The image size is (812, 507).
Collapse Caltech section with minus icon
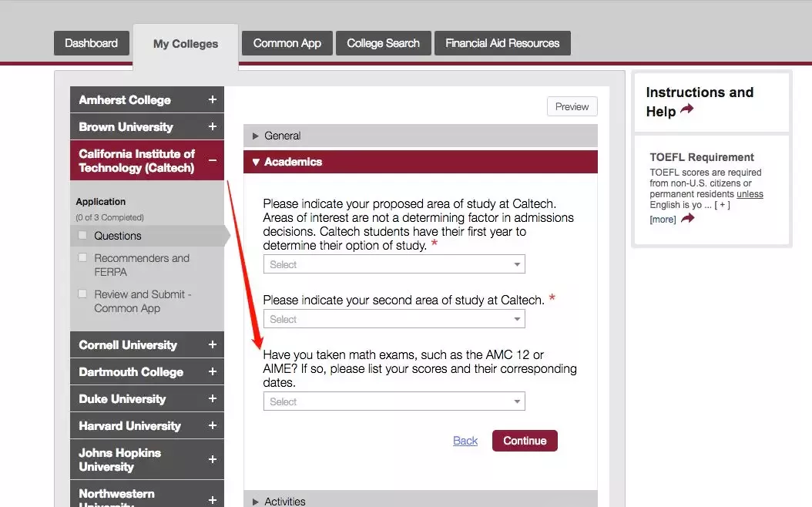(212, 160)
